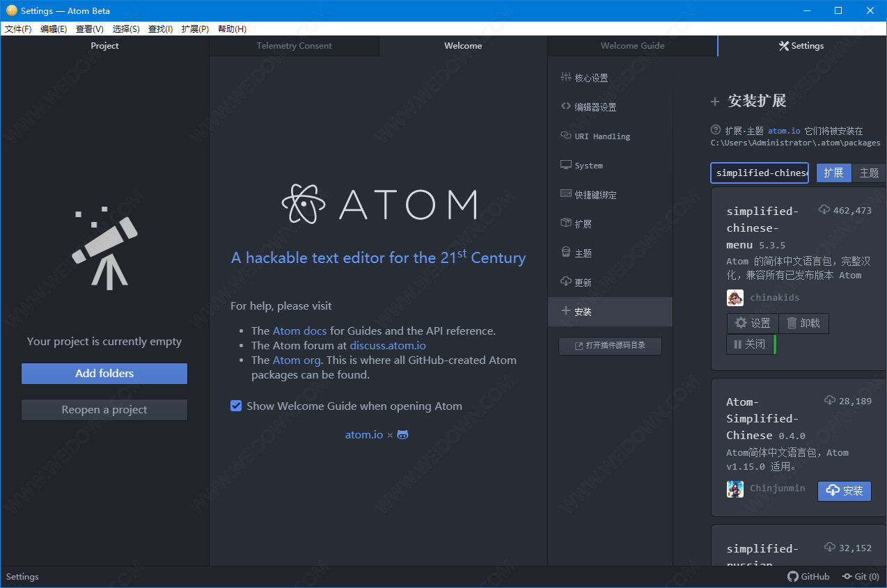
Task: Click Git (0) in the status bar
Action: (x=861, y=577)
